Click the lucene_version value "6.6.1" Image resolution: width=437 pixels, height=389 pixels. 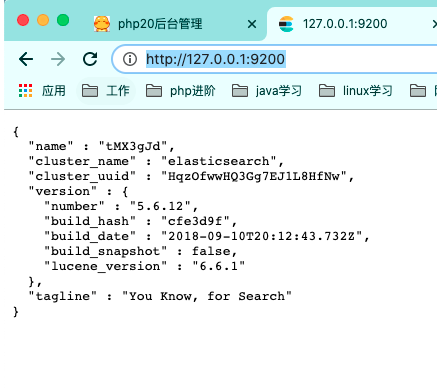[219, 266]
